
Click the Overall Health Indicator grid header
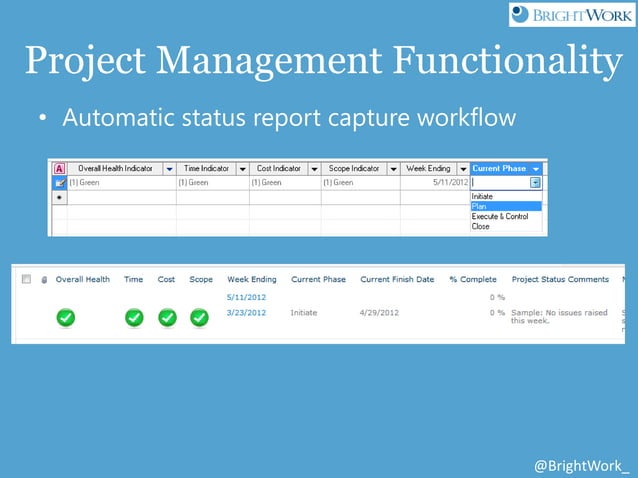tap(115, 169)
